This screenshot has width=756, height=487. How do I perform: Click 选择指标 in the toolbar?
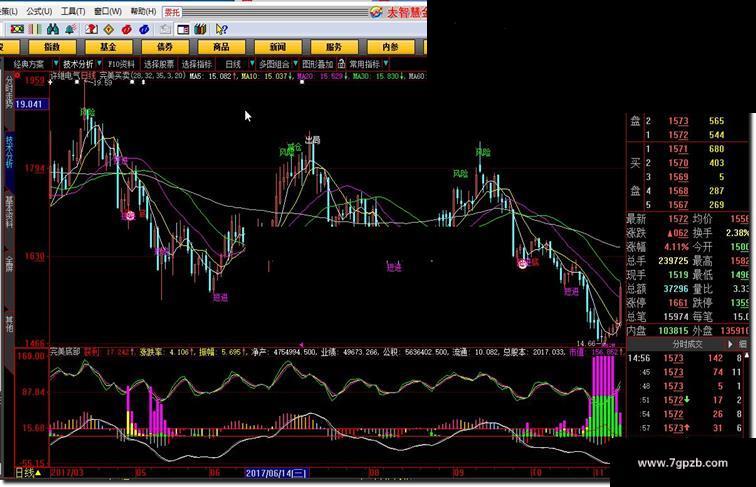(197, 64)
